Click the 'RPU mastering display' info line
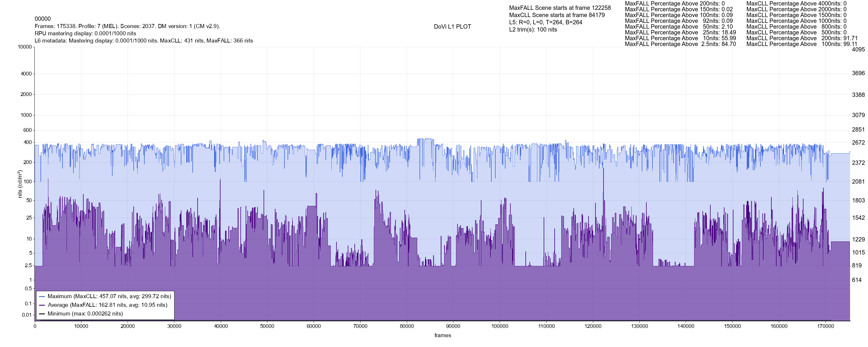This screenshot has width=868, height=347. pos(85,33)
